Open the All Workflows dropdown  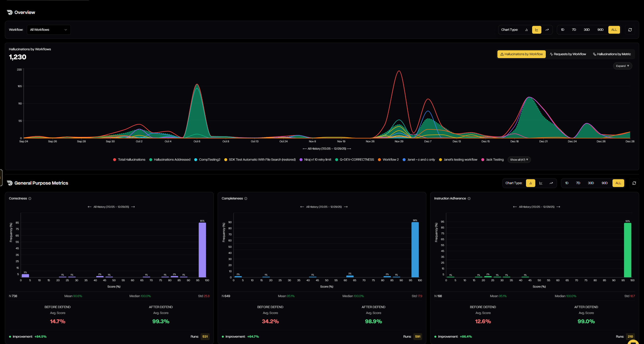click(x=49, y=30)
